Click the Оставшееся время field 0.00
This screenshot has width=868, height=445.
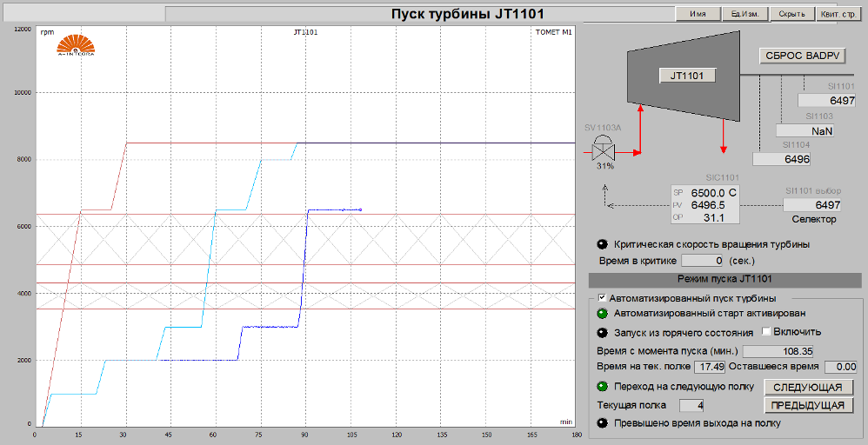[841, 367]
